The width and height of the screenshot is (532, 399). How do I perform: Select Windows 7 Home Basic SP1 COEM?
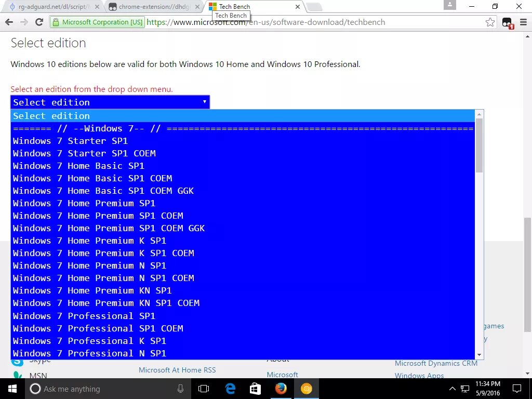click(243, 179)
